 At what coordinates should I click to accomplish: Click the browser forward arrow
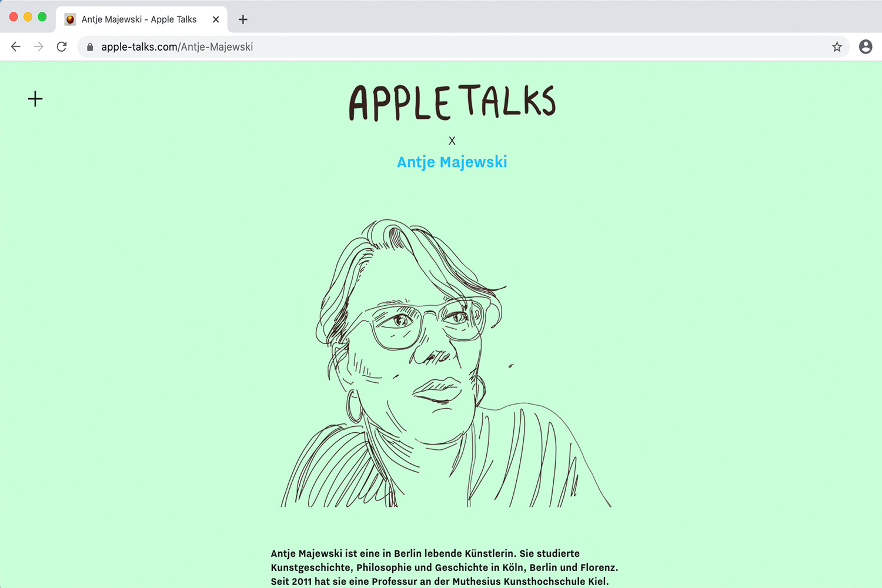click(39, 46)
